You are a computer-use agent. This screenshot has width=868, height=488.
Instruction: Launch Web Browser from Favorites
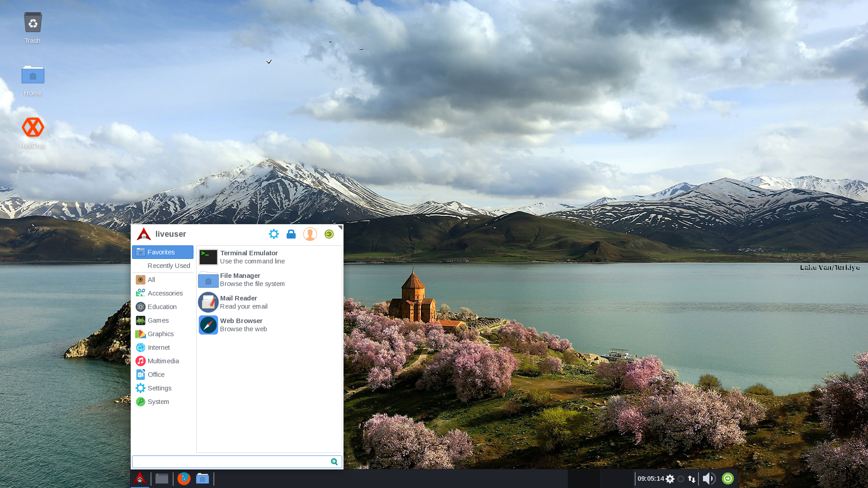click(x=269, y=325)
